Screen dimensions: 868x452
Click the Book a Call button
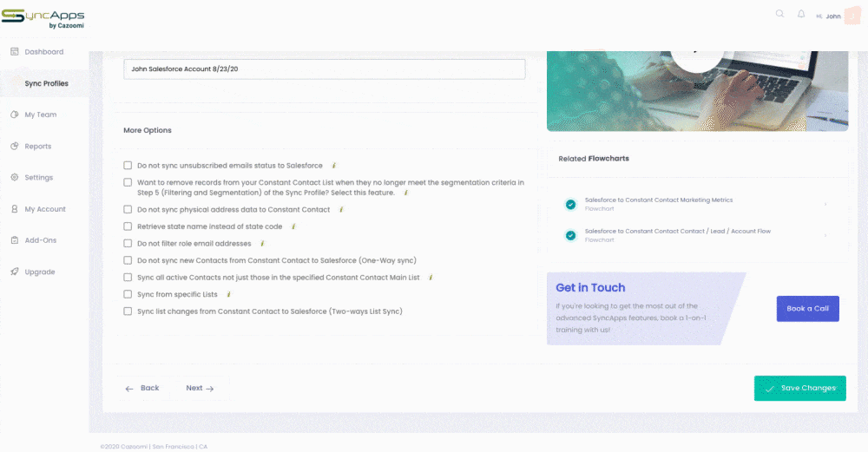[807, 309]
